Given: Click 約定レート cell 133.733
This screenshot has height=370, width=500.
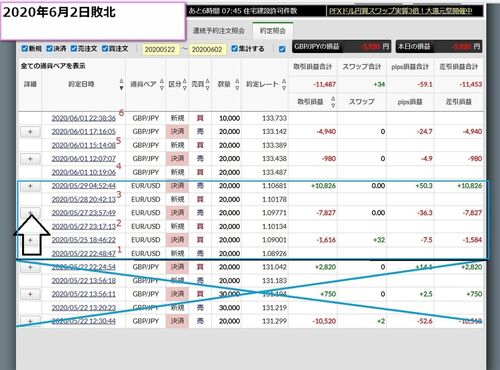Looking at the screenshot, I should [x=274, y=118].
